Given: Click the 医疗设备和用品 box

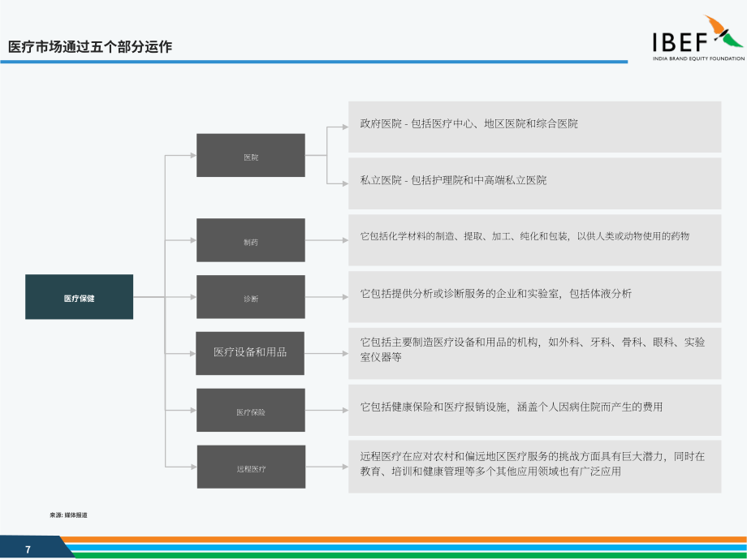Looking at the screenshot, I should coord(250,353).
